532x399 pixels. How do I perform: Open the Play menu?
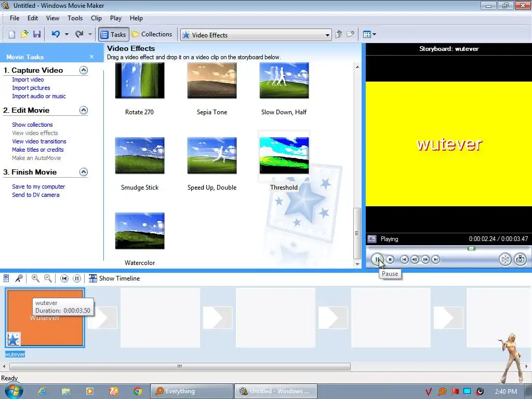click(116, 18)
